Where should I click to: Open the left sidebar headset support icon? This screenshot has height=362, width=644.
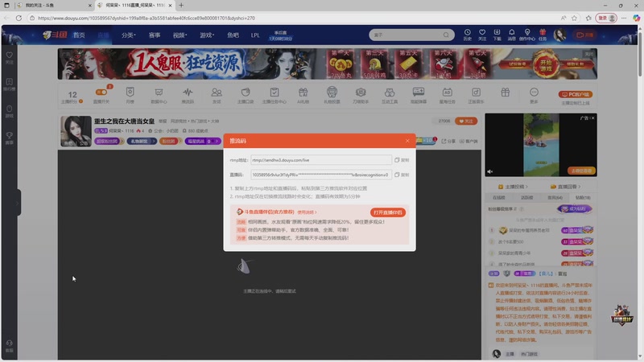(x=10, y=346)
